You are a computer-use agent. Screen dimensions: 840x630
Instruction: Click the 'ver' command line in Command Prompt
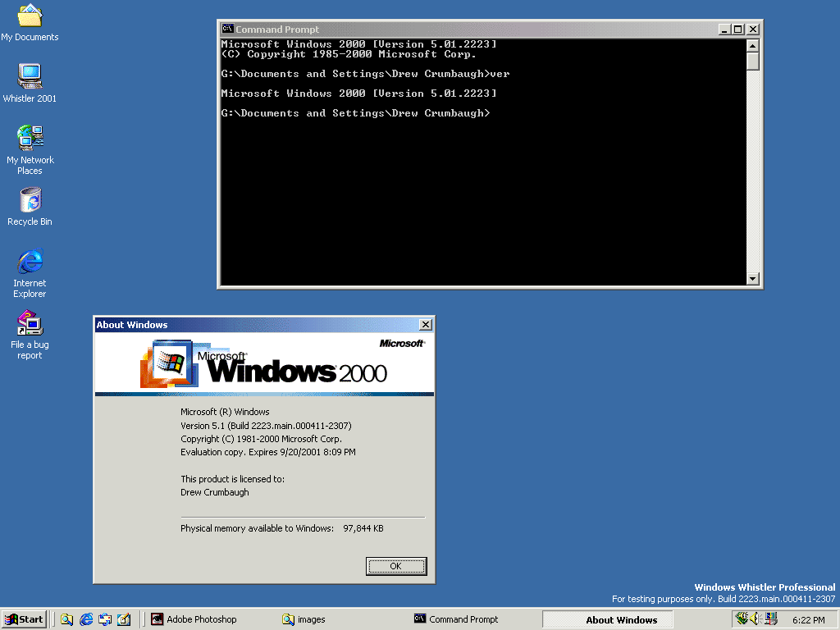[x=365, y=74]
